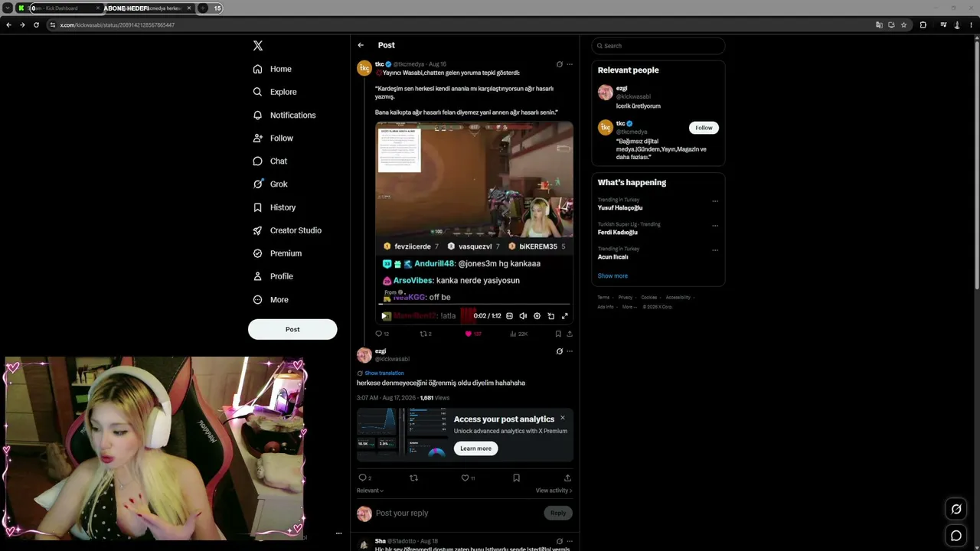Share ezgi's post
The width and height of the screenshot is (980, 551).
coord(567,478)
